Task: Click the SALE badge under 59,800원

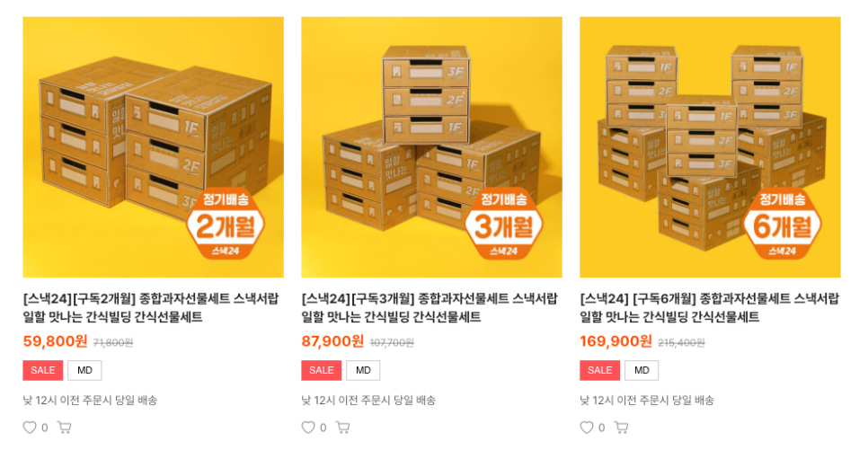Action: (43, 370)
